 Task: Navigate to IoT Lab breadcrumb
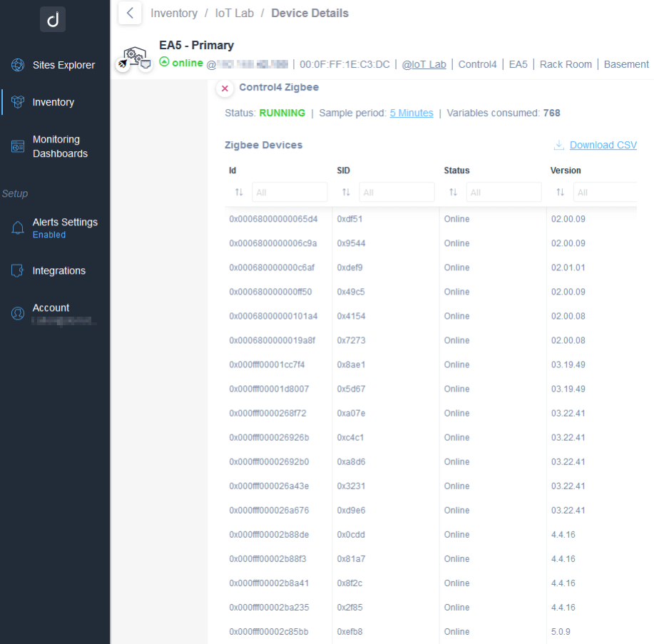tap(235, 13)
